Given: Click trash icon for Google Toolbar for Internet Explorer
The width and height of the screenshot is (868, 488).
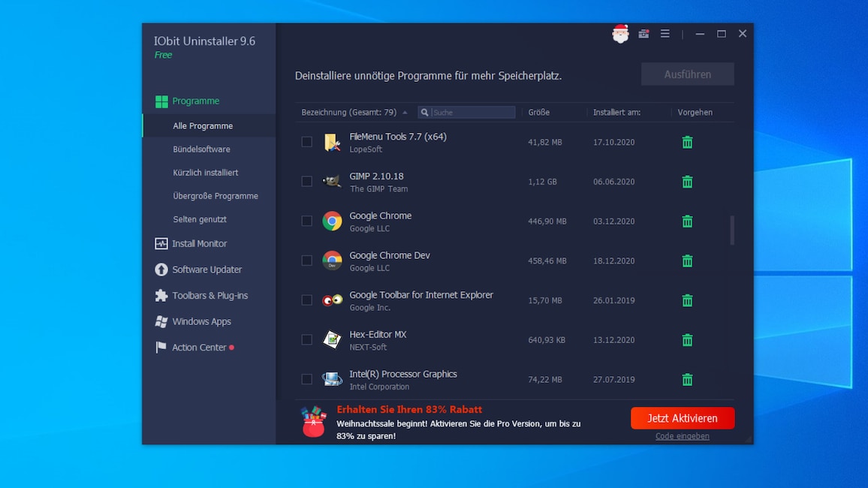Looking at the screenshot, I should click(x=687, y=300).
